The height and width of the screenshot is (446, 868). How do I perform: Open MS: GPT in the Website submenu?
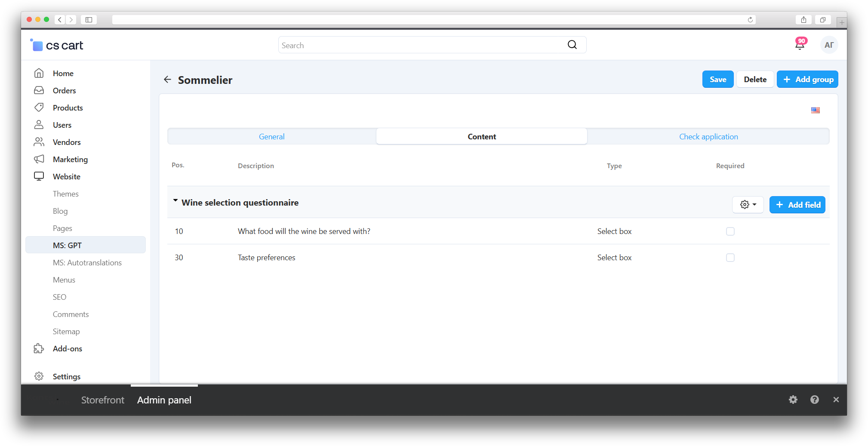[86, 245]
